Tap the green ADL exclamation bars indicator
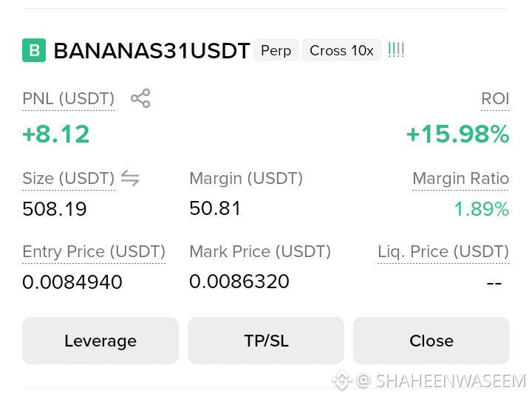This screenshot has width=532, height=399. (x=396, y=50)
